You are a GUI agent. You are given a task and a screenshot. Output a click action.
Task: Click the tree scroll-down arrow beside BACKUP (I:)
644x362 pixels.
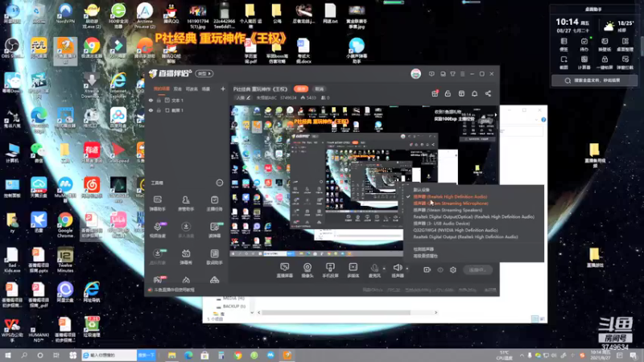pos(252,313)
